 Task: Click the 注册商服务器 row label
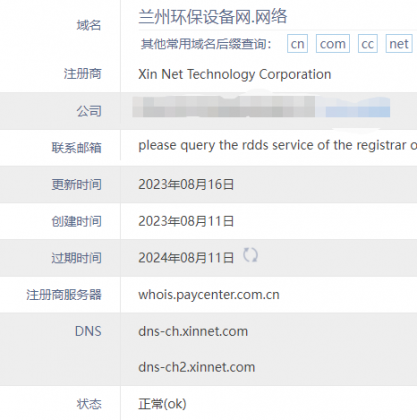pos(64,295)
